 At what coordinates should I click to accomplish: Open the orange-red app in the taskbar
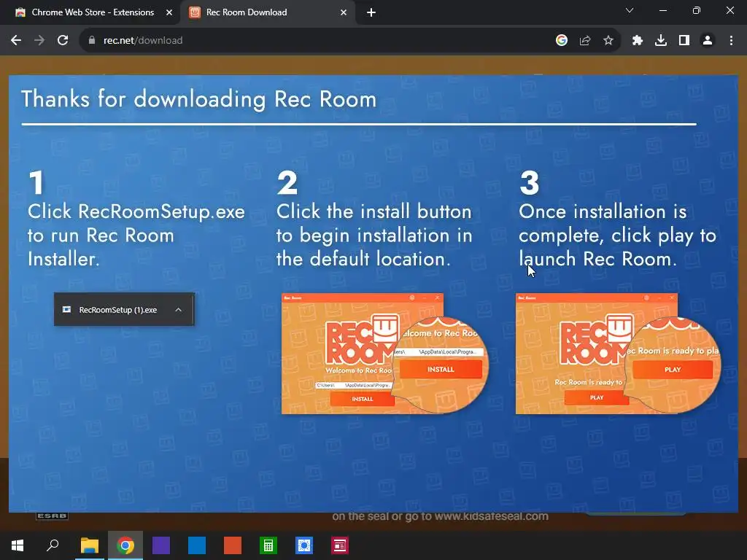coord(233,545)
